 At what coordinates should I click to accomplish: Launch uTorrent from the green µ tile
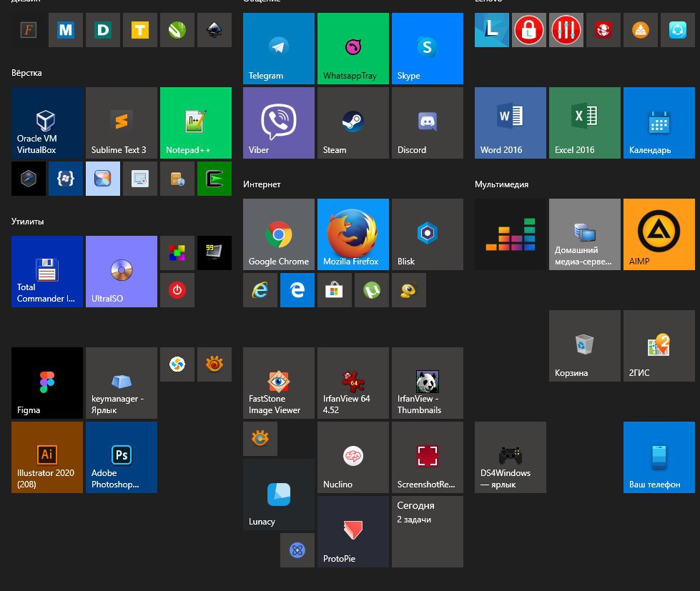click(372, 290)
